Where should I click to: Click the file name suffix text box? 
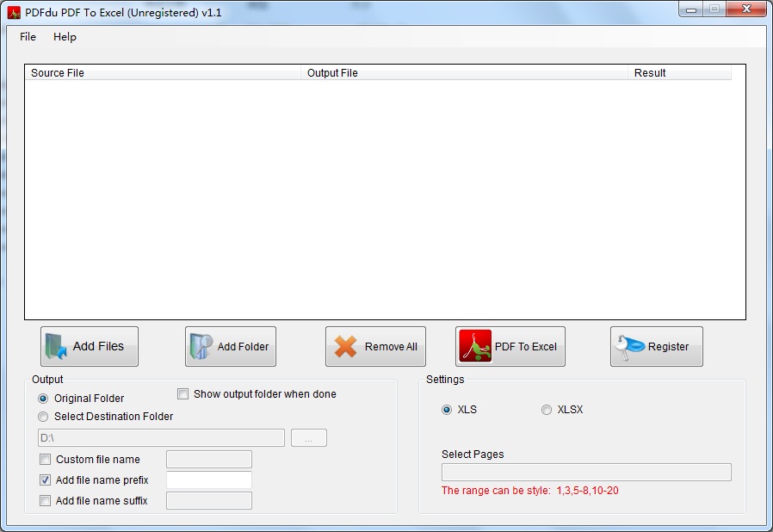click(x=209, y=500)
